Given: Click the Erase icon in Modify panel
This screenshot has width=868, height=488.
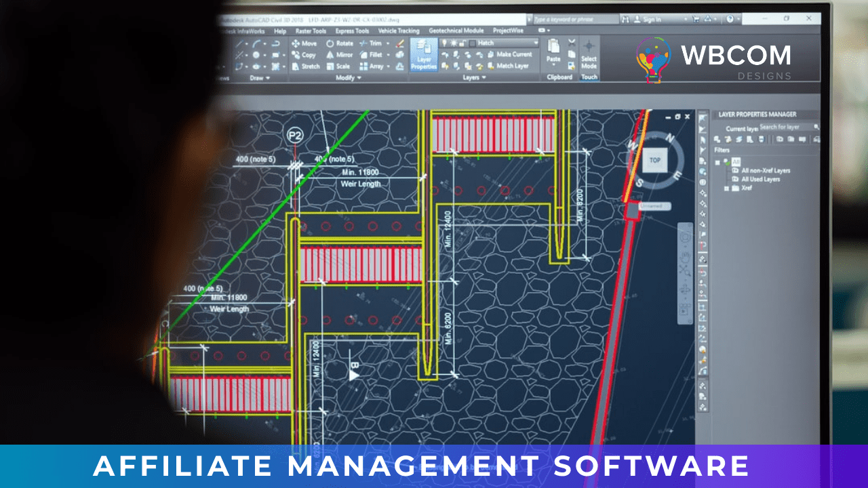Looking at the screenshot, I should coord(399,43).
